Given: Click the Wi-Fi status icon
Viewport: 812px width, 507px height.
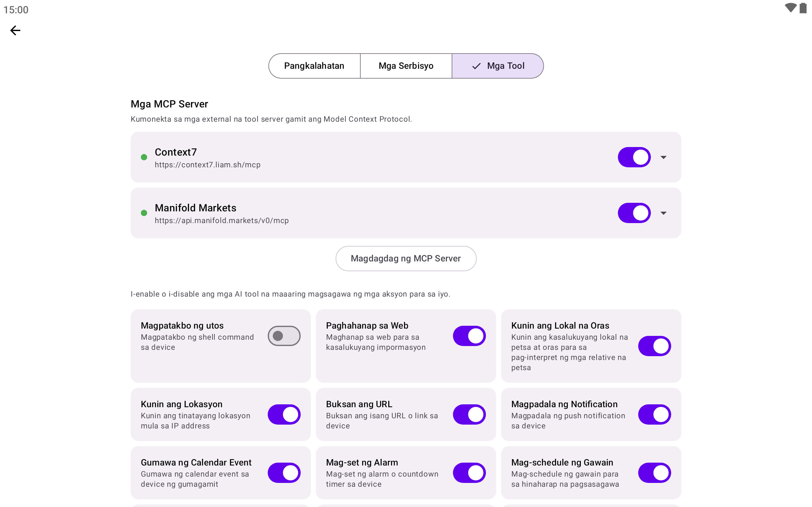Looking at the screenshot, I should click(x=790, y=8).
